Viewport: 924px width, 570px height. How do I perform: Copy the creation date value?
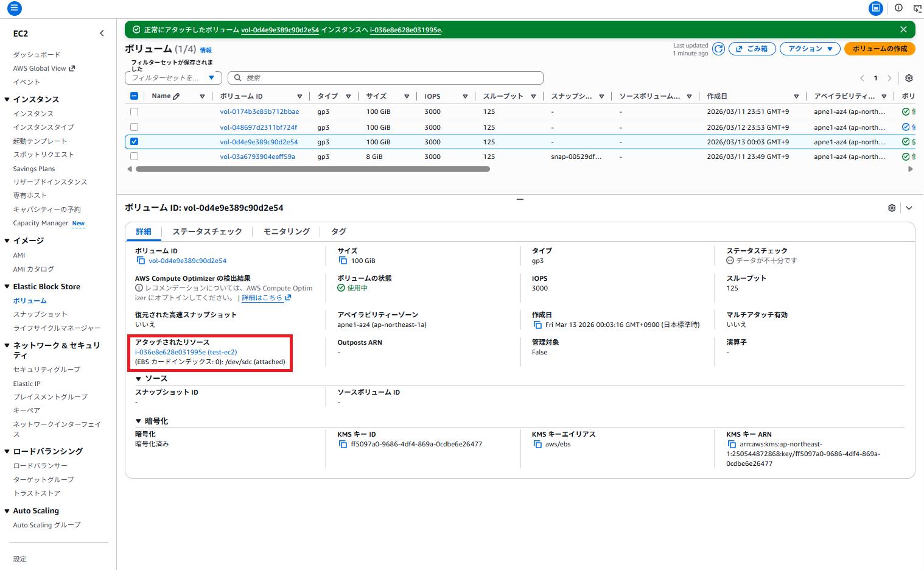(537, 325)
